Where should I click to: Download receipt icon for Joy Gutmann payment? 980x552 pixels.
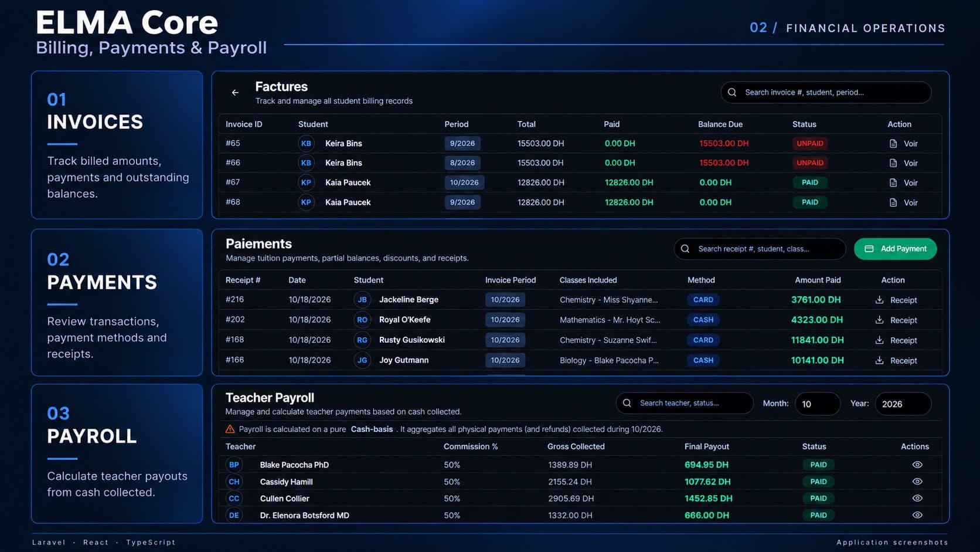click(879, 360)
